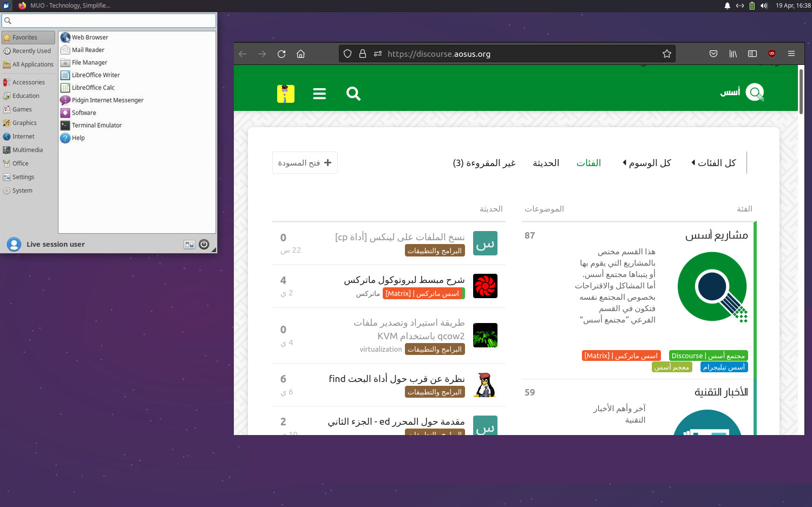Click the browser page vertical scrollbar
Image resolution: width=812 pixels, height=507 pixels.
pyautogui.click(x=801, y=91)
